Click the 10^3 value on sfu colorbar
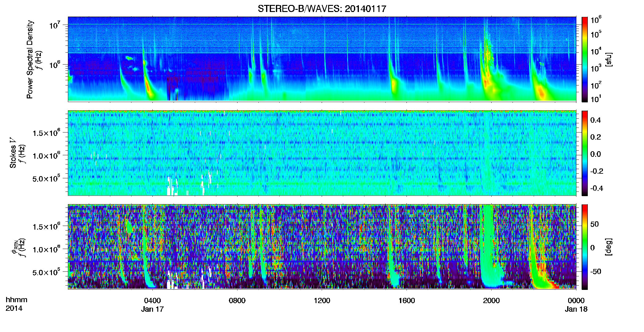 coord(596,68)
